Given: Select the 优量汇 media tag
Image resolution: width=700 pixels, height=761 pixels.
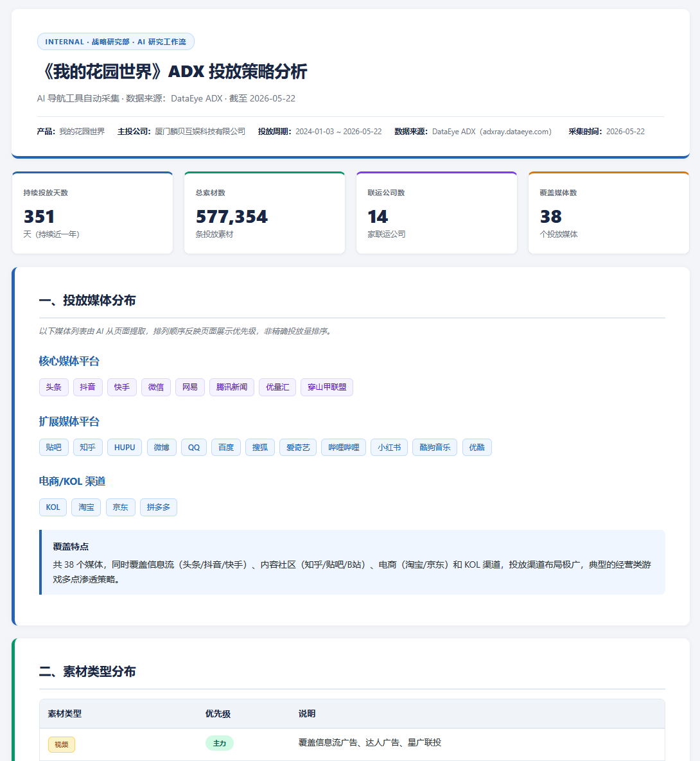Looking at the screenshot, I should coord(277,387).
